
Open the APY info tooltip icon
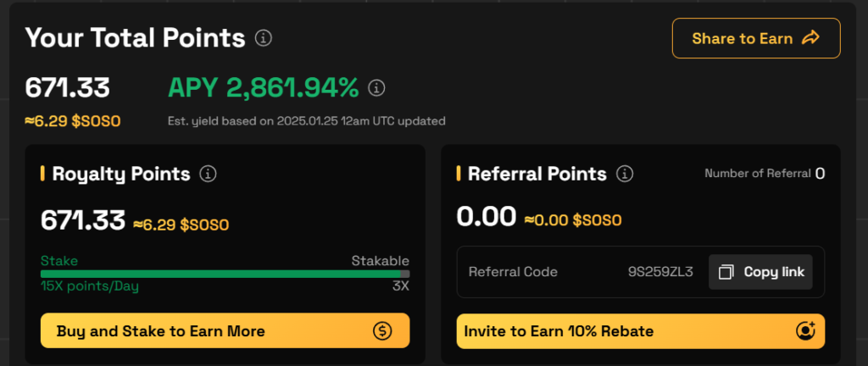point(376,88)
